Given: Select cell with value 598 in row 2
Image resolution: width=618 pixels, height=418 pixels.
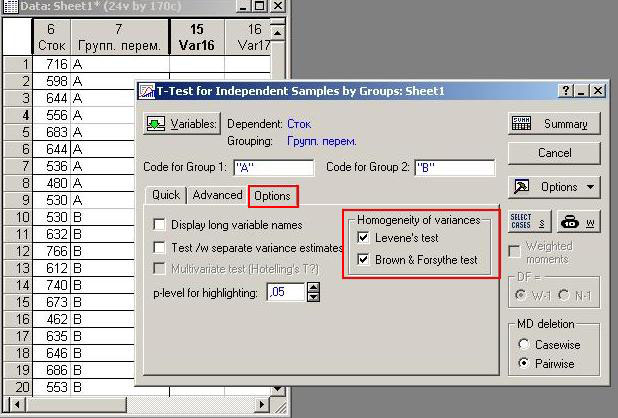Looking at the screenshot, I should point(52,81).
